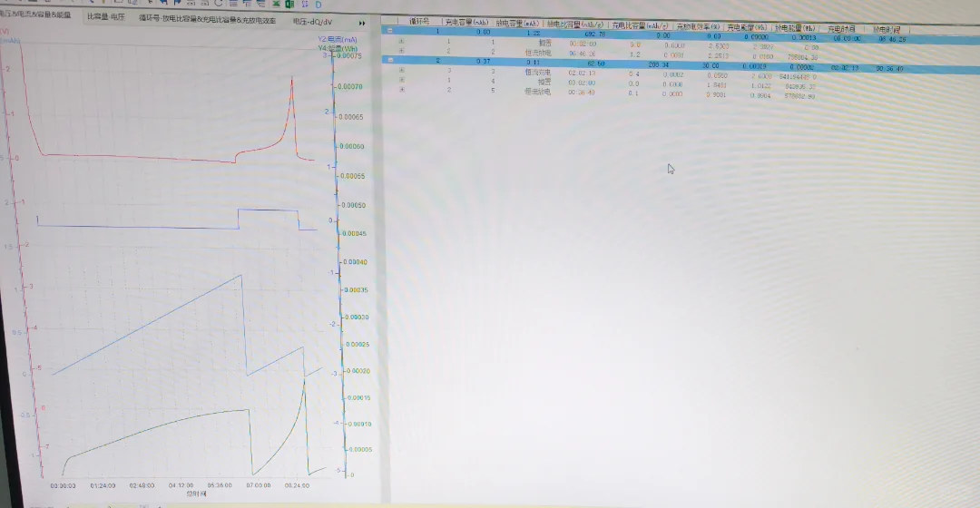Click the 06:46:26 step duration cell
980x508 pixels.
(582, 54)
